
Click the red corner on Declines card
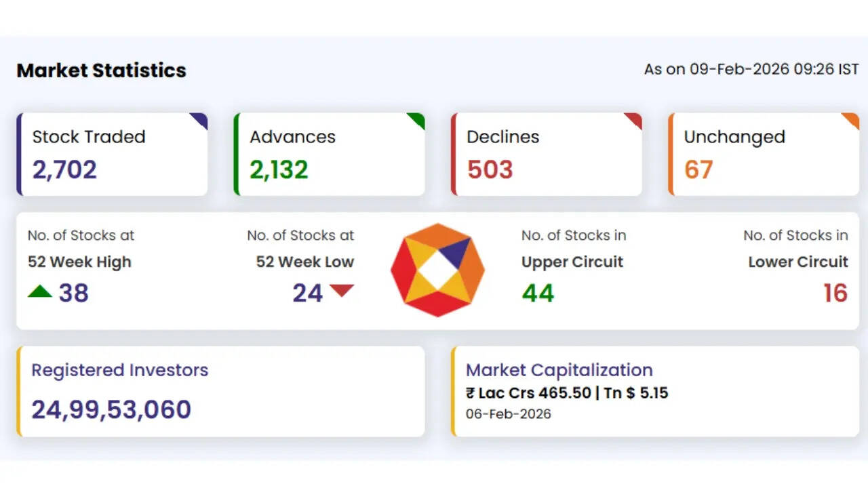(635, 119)
